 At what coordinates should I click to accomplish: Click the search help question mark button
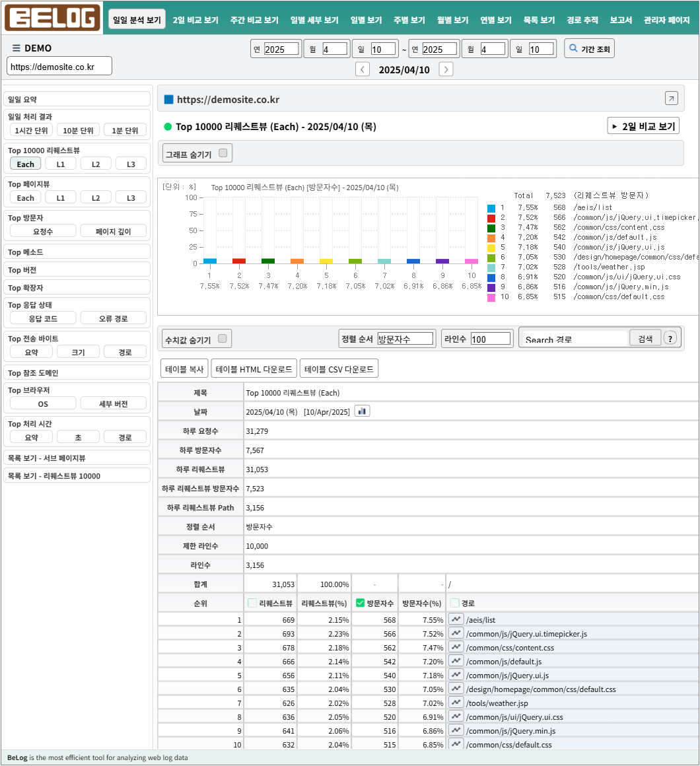coord(670,338)
